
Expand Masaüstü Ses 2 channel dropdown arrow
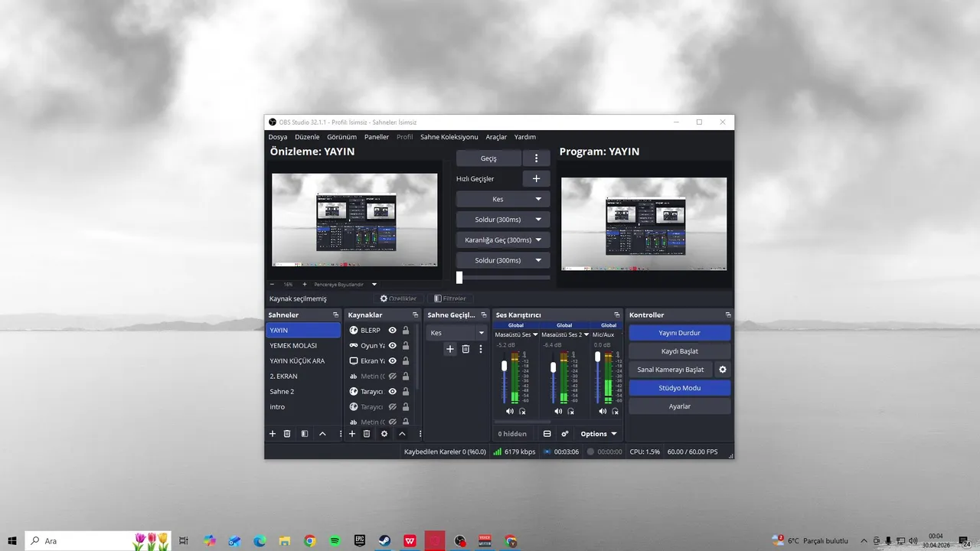click(x=586, y=334)
